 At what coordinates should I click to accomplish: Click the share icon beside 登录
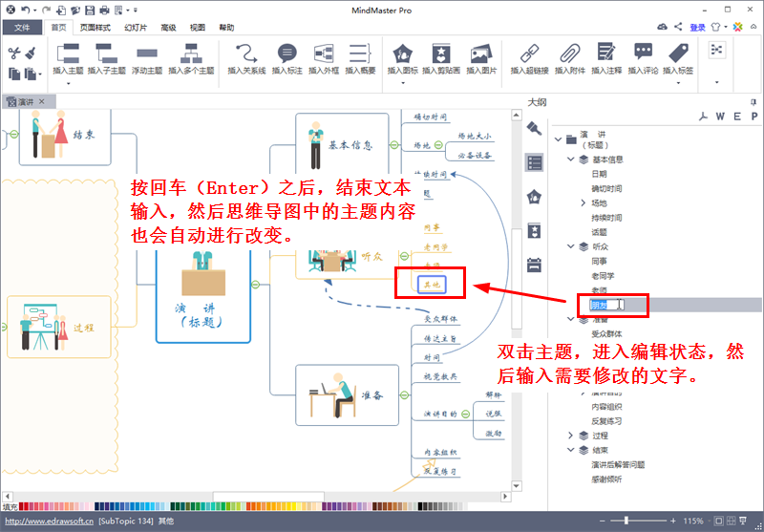coord(678,27)
